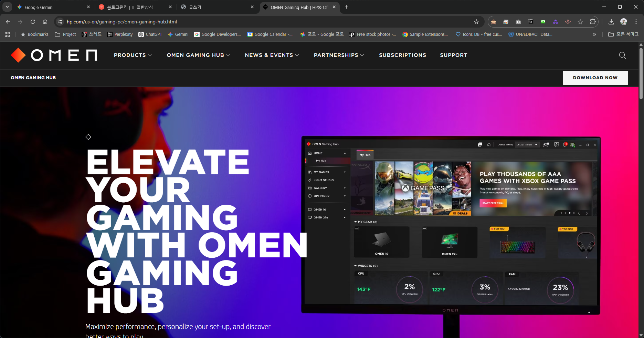Screen dimensions: 644x338
Task: Click the pink ampersand code extension icon
Action: point(568,22)
